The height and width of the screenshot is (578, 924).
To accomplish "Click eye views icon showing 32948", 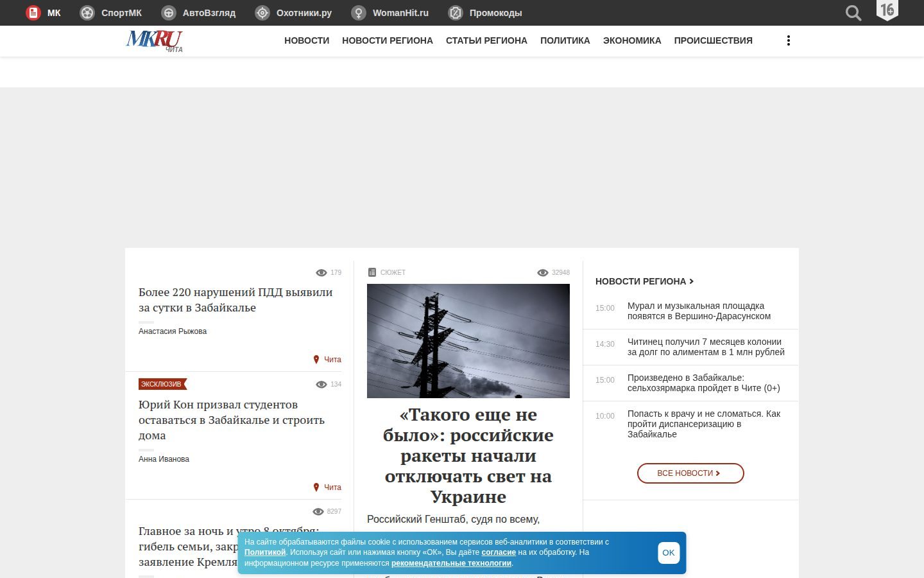I will [543, 272].
